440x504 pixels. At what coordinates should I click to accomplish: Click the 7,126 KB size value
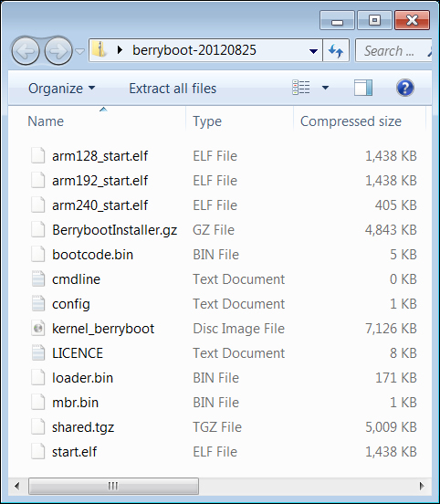[x=391, y=329]
